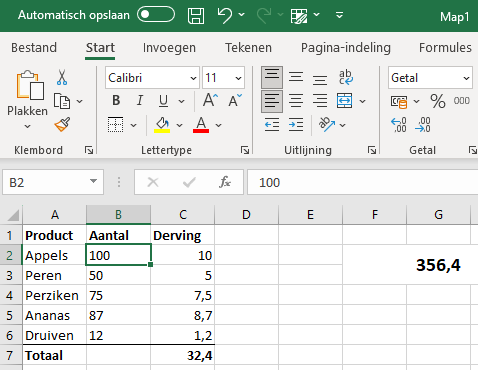Click the thousands separator 000 icon

[x=462, y=101]
